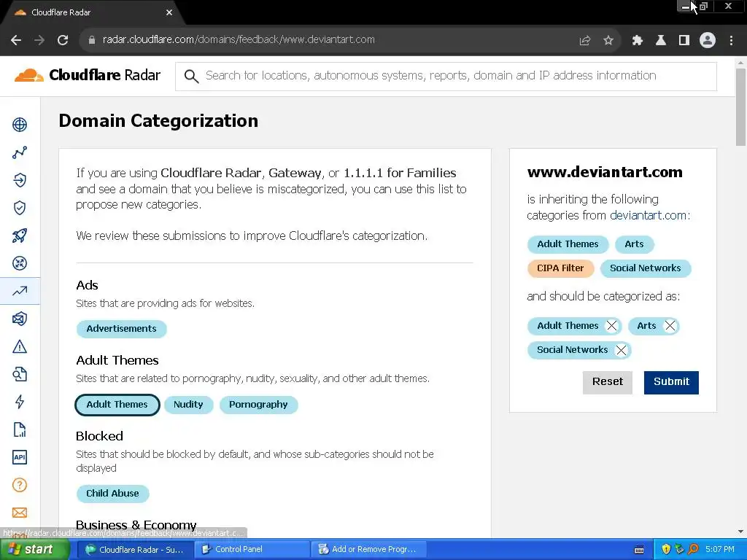Toggle the Pornography category chip
Viewport: 747px width, 560px height.
(258, 404)
